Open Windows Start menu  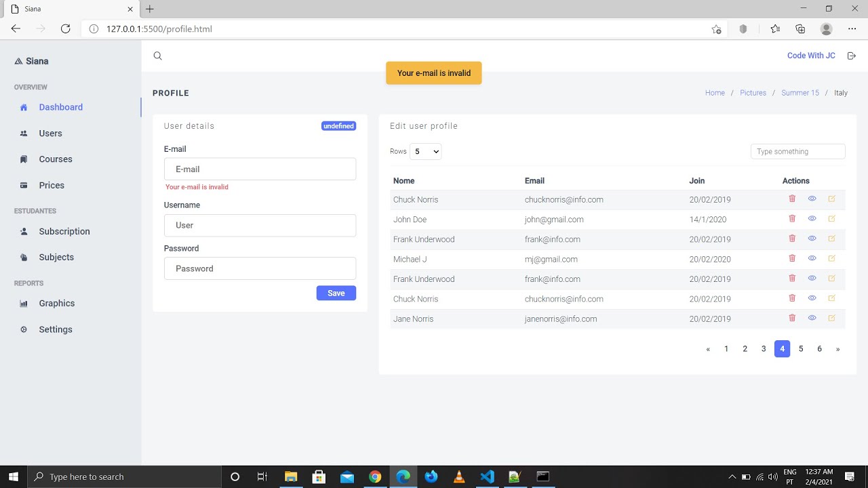click(x=13, y=476)
